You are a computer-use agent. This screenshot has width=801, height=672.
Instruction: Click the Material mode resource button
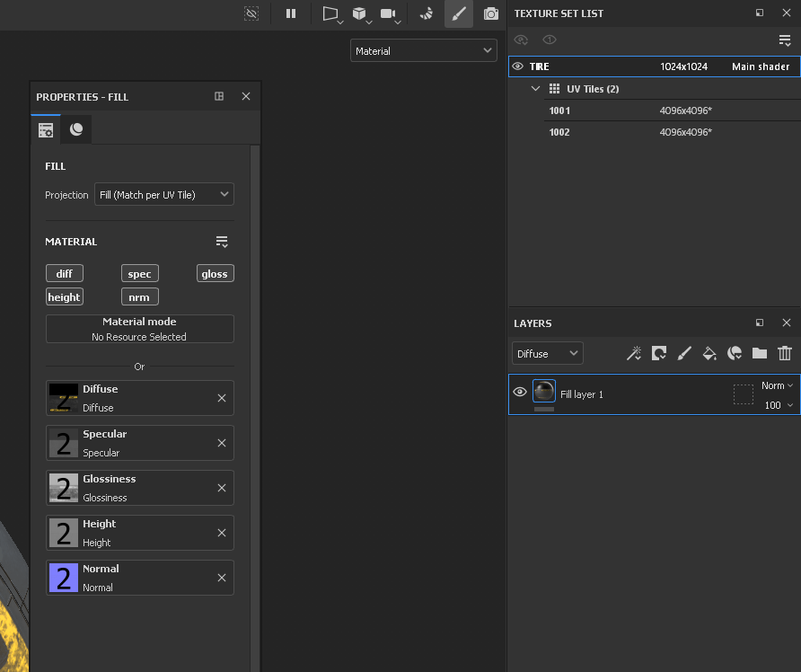[139, 328]
